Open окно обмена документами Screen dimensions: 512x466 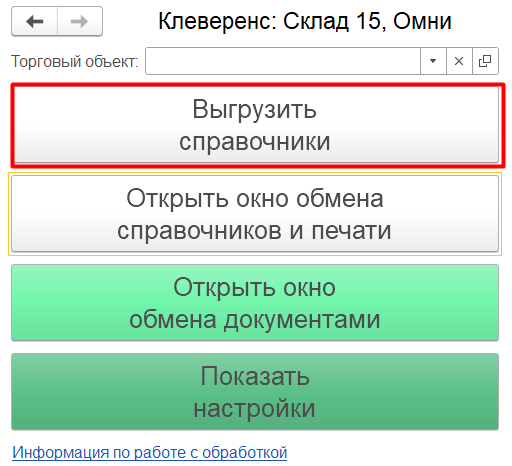(255, 303)
